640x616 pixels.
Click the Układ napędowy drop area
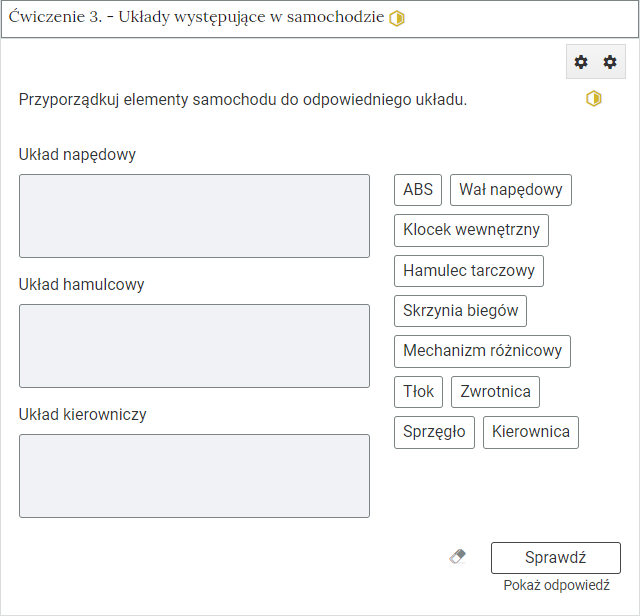point(194,216)
